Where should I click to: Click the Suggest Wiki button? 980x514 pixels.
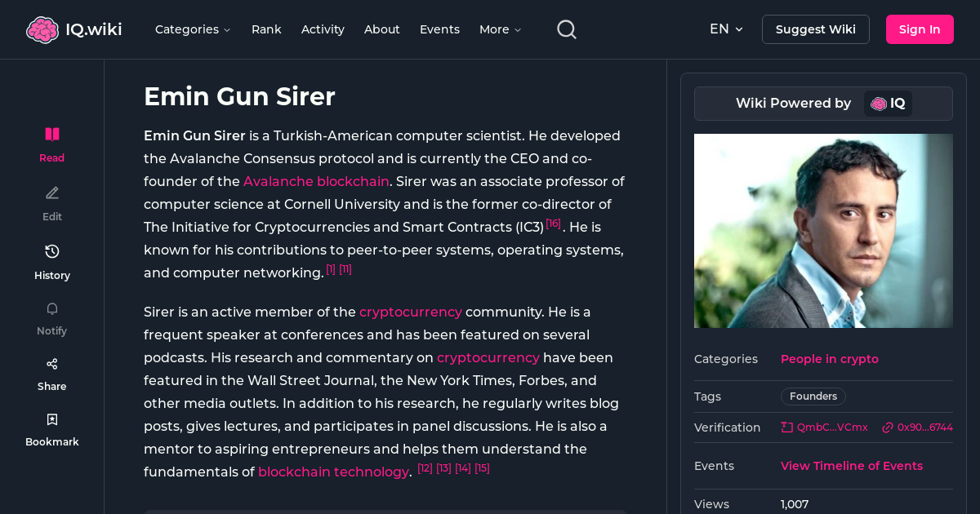pyautogui.click(x=815, y=29)
